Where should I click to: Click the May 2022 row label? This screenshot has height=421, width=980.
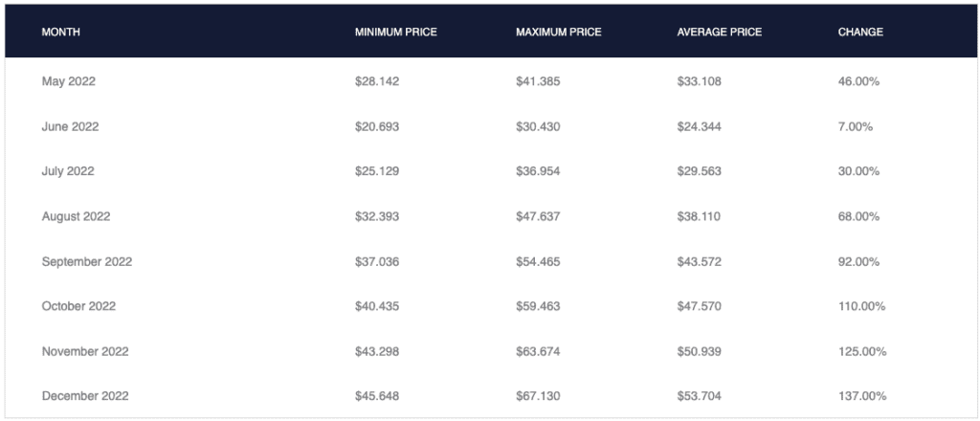(x=69, y=82)
